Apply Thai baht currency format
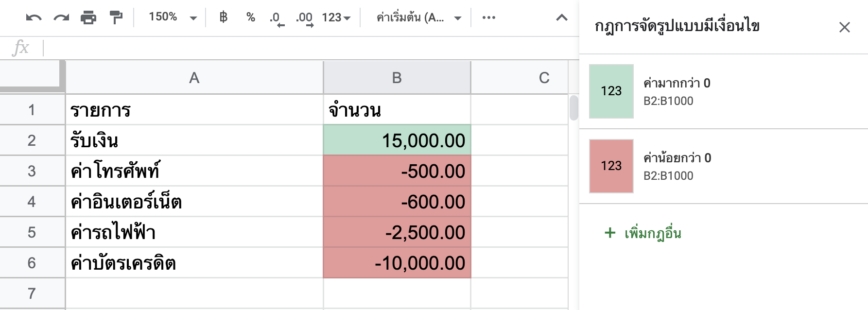This screenshot has width=868, height=310. (224, 17)
